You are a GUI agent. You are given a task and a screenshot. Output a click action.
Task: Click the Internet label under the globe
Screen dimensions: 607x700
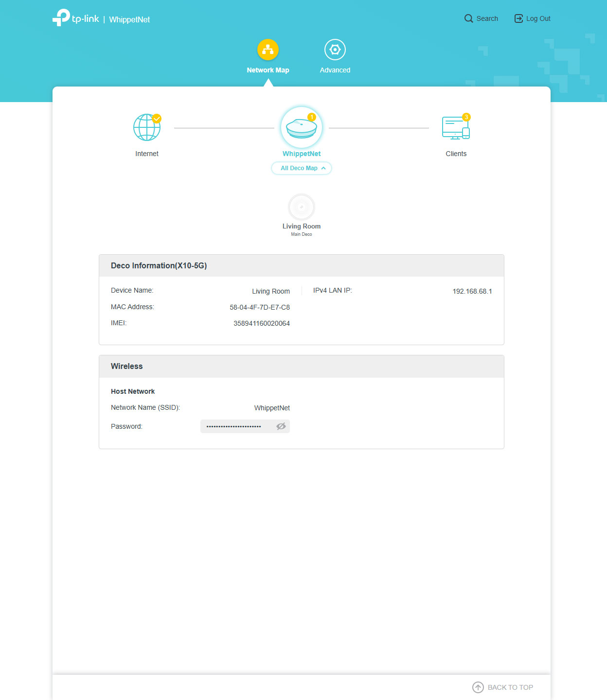147,154
